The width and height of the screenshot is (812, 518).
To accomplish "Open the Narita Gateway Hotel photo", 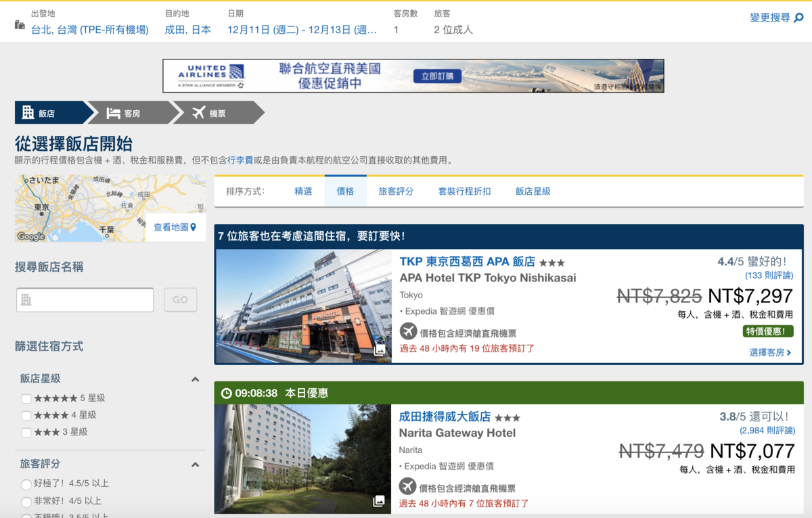I will [302, 459].
